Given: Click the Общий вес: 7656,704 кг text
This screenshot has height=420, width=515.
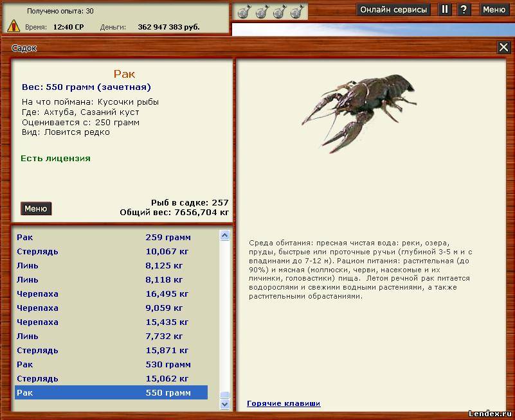Looking at the screenshot, I should pos(174,213).
